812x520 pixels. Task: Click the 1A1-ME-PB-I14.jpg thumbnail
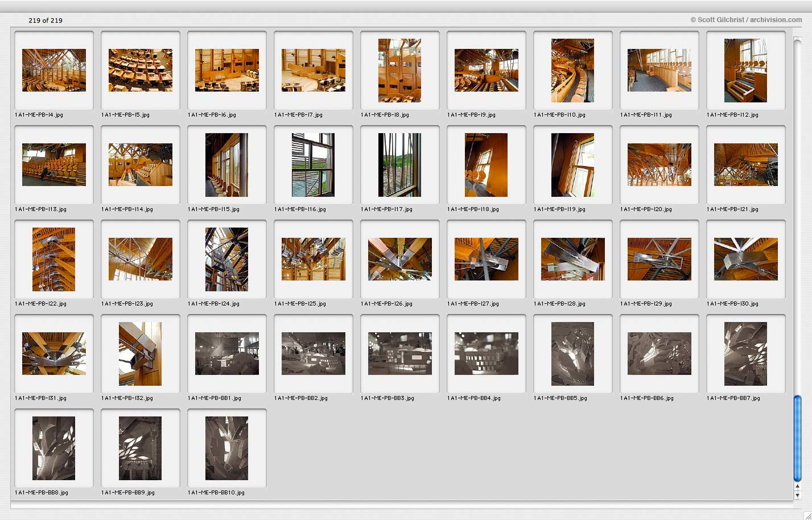141,165
